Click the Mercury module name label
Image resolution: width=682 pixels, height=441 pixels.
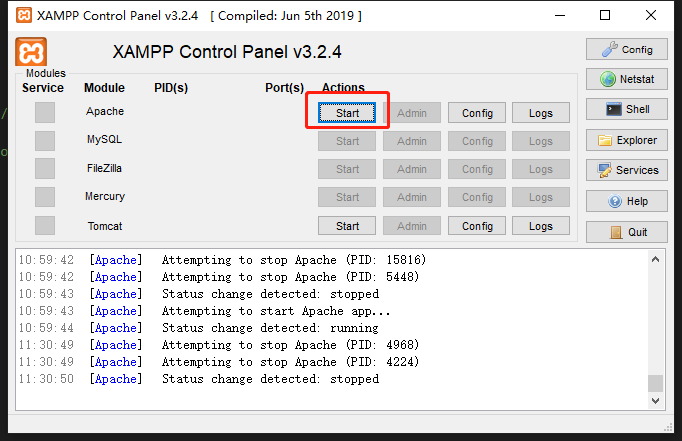[105, 196]
